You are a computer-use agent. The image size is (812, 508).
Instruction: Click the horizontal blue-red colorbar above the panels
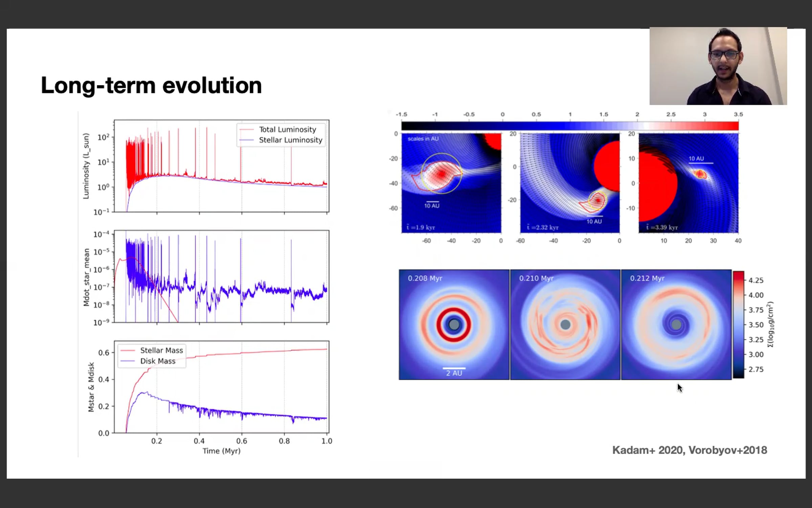tap(570, 126)
